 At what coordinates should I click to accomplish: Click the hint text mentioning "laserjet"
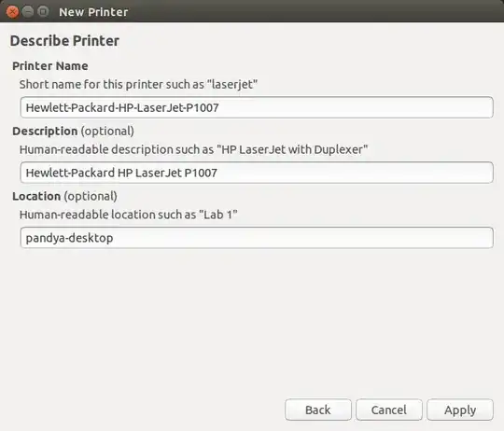coord(138,85)
